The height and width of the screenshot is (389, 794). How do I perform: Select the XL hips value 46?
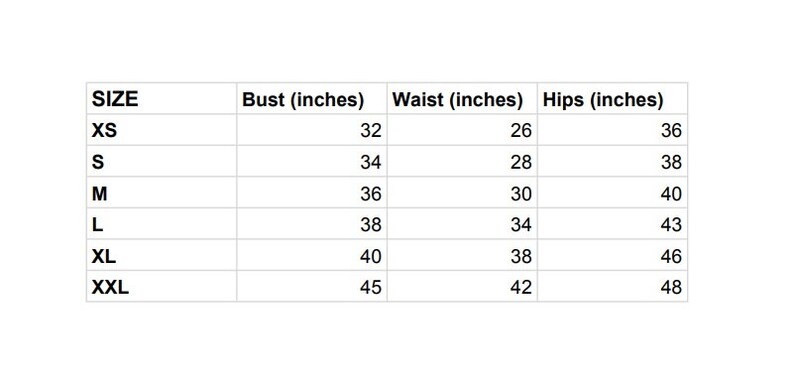click(671, 256)
